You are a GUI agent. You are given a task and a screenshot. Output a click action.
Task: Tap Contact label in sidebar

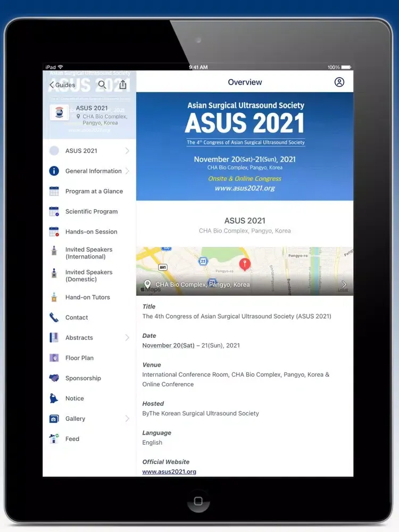pos(77,318)
